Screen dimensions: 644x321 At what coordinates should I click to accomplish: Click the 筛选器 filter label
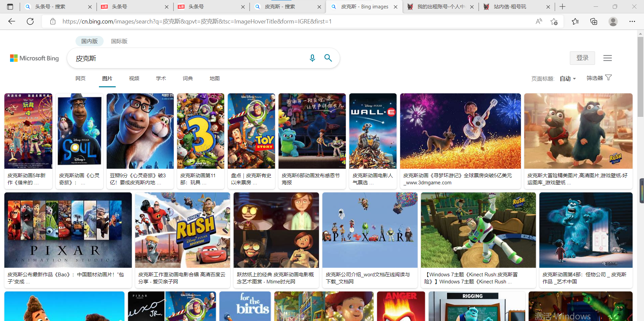(x=594, y=78)
